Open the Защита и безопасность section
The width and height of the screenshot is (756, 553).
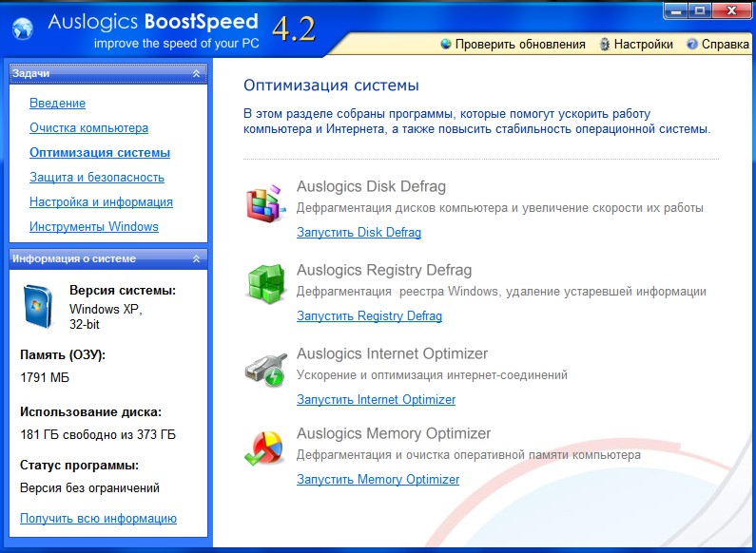pyautogui.click(x=97, y=178)
